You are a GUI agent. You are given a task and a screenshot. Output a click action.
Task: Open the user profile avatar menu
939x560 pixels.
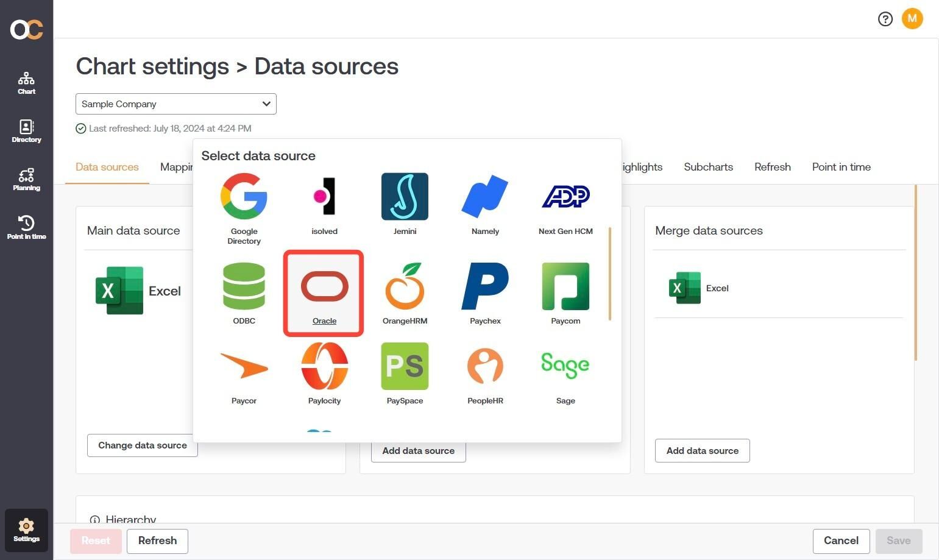[x=912, y=18]
